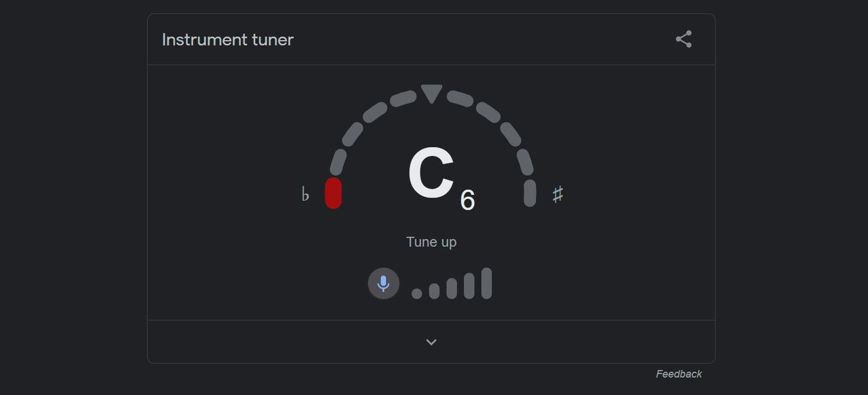Click the large C note letter
The width and height of the screenshot is (868, 395).
pos(431,174)
